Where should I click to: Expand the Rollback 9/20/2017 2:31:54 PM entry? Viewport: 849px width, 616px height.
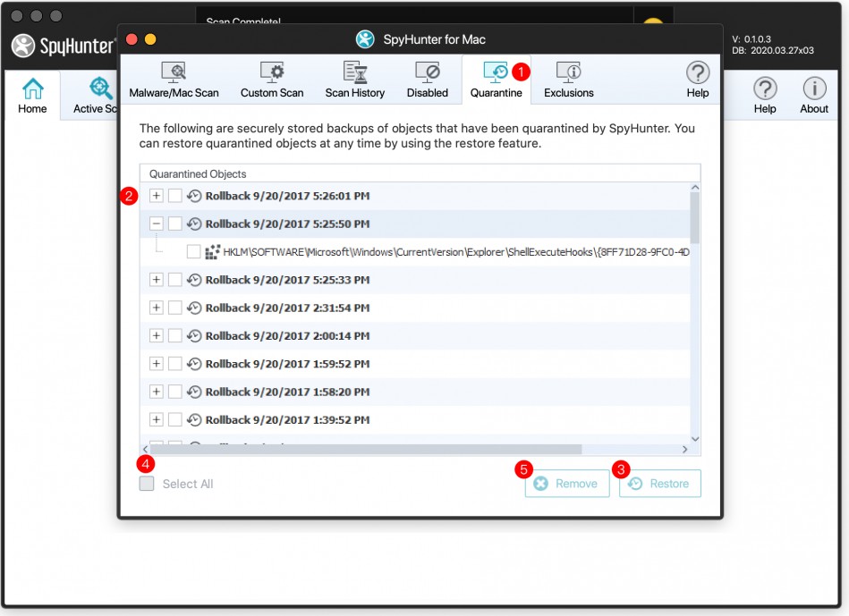point(156,307)
